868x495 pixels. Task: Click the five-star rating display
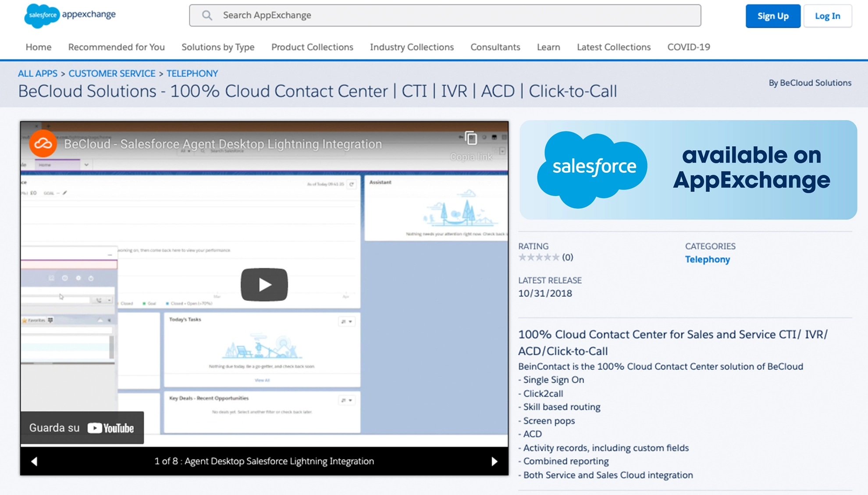pos(539,257)
